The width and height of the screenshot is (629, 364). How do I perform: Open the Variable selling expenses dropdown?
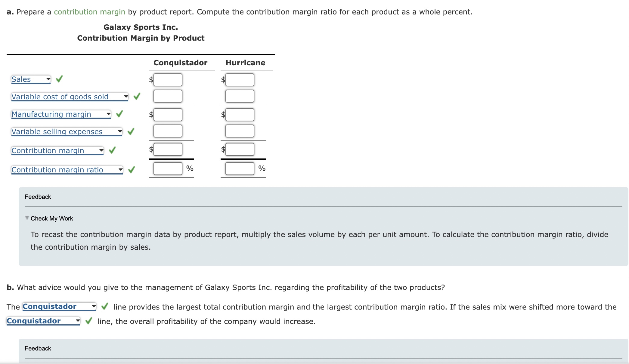[119, 131]
